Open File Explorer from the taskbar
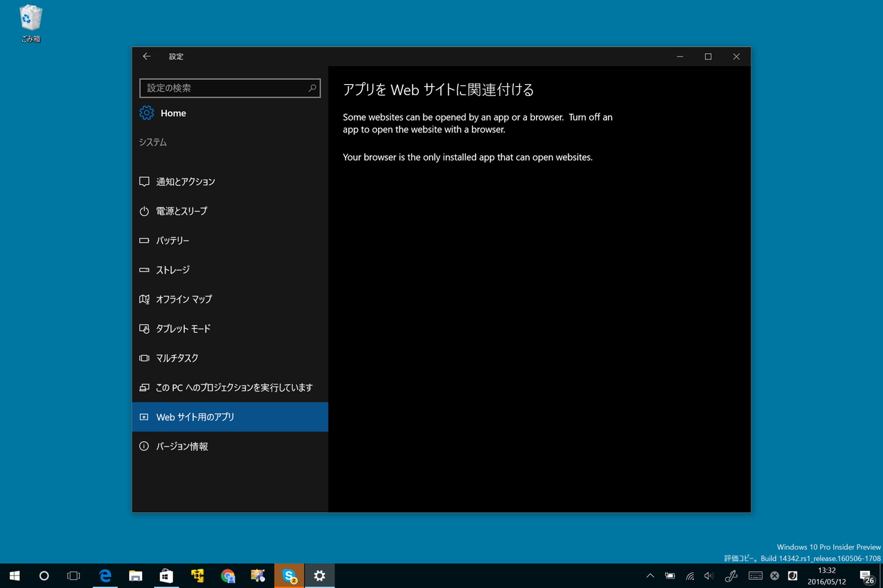 pyautogui.click(x=136, y=576)
